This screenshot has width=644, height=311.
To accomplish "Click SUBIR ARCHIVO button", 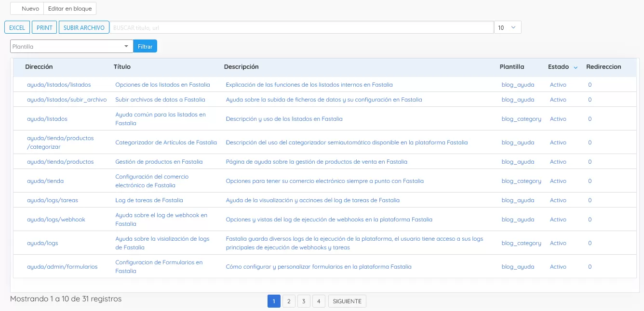I will 84,27.
